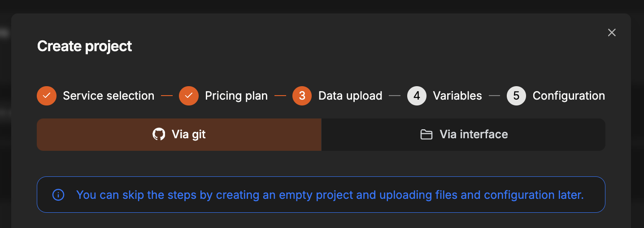Close the Create project dialog
The height and width of the screenshot is (228, 644).
pyautogui.click(x=612, y=32)
